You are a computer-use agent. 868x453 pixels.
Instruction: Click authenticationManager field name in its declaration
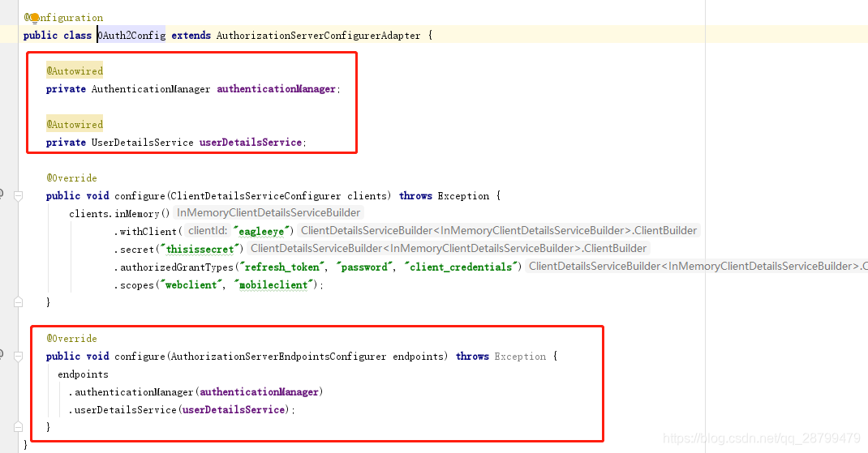[277, 89]
